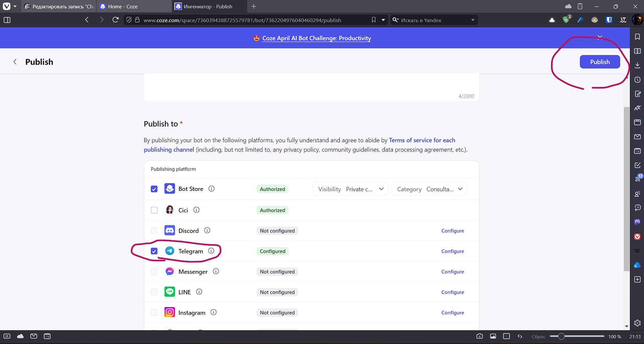The width and height of the screenshot is (644, 344).
Task: Navigate forward in browser history
Action: (101, 20)
